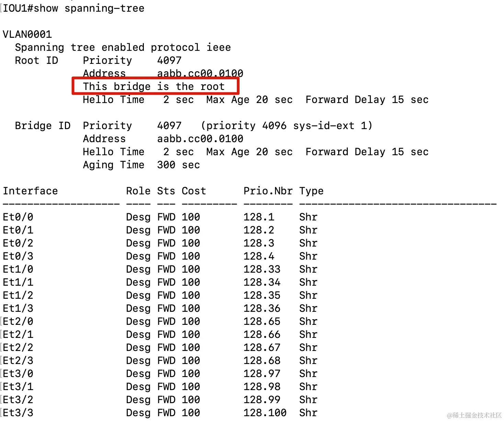Click the Et0/3 interface name
The width and height of the screenshot is (504, 421).
click(x=18, y=256)
